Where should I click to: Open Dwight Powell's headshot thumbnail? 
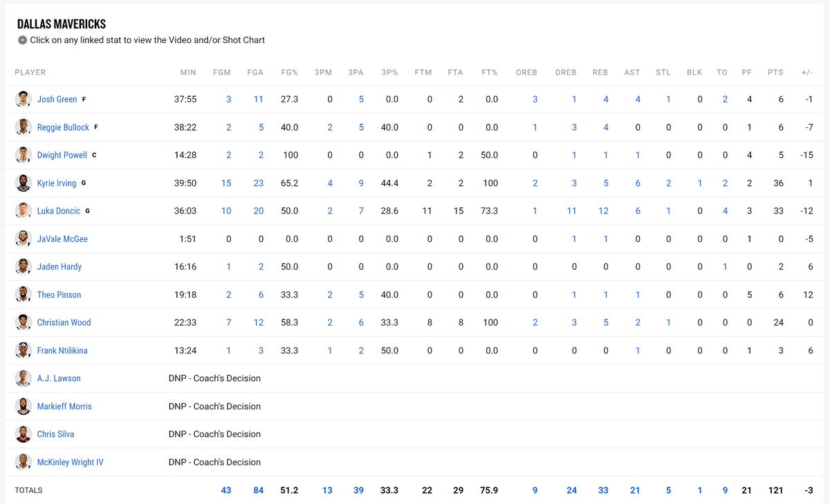click(x=24, y=155)
